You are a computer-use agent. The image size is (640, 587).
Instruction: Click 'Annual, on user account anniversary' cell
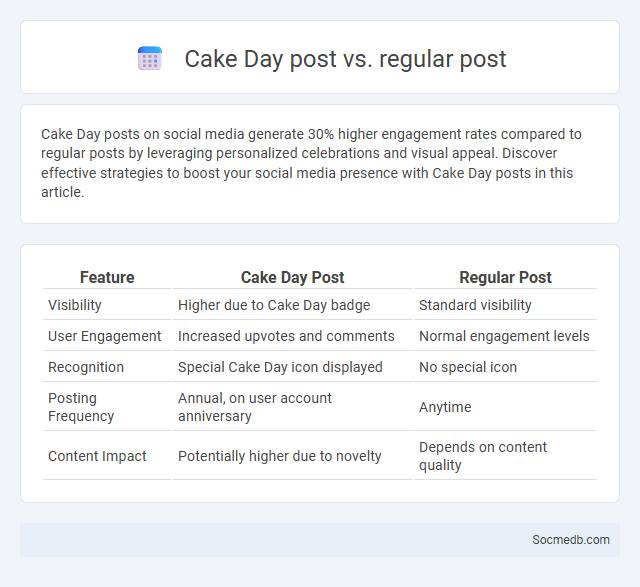click(255, 407)
